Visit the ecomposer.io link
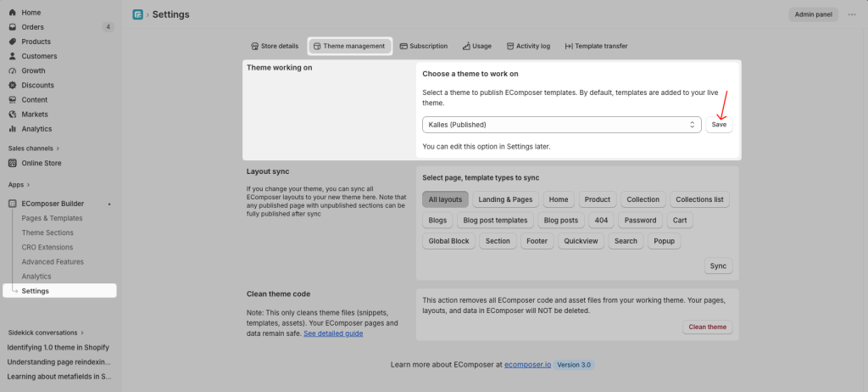Screen dimensions: 868x392 tap(527, 365)
